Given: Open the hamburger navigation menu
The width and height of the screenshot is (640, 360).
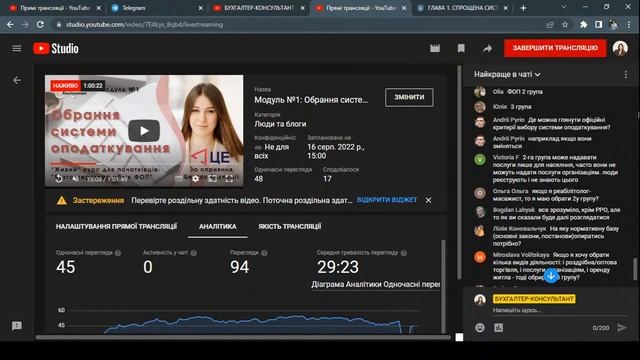Looking at the screenshot, I should pyautogui.click(x=17, y=49).
